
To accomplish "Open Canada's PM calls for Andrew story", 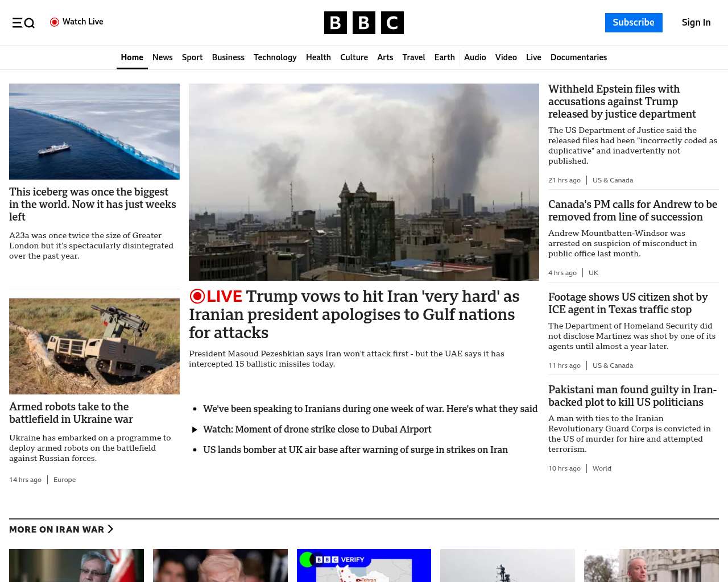I will tap(632, 210).
